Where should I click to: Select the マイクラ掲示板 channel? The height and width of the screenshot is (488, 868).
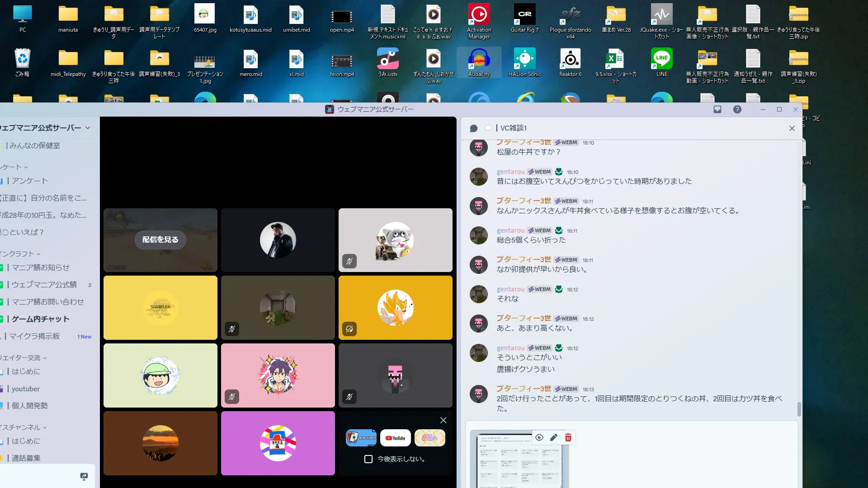34,336
